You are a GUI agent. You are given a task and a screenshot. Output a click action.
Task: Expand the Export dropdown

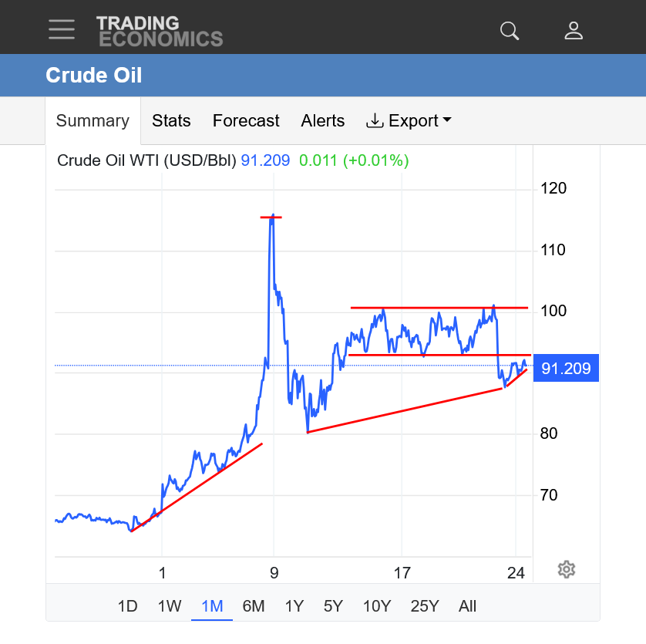tap(409, 121)
